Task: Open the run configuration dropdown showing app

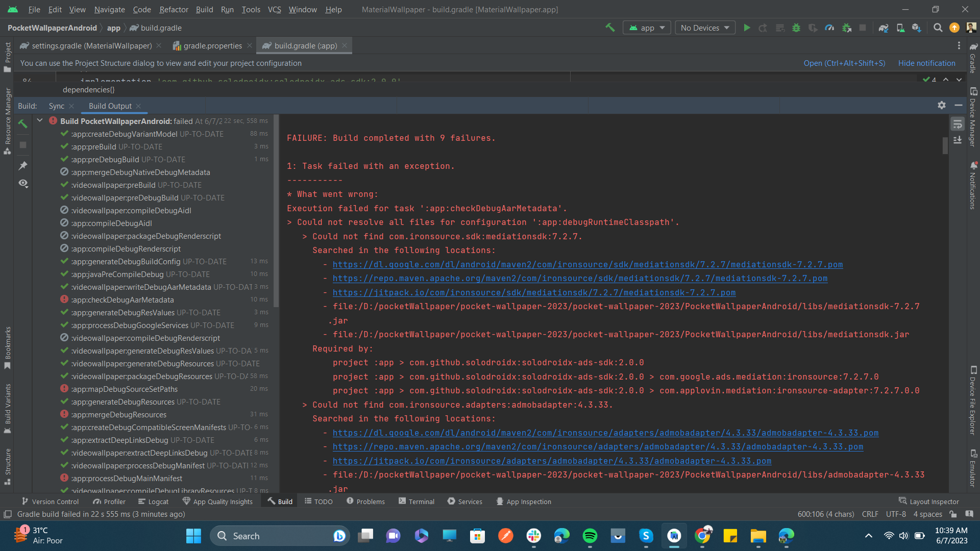Action: coord(647,28)
